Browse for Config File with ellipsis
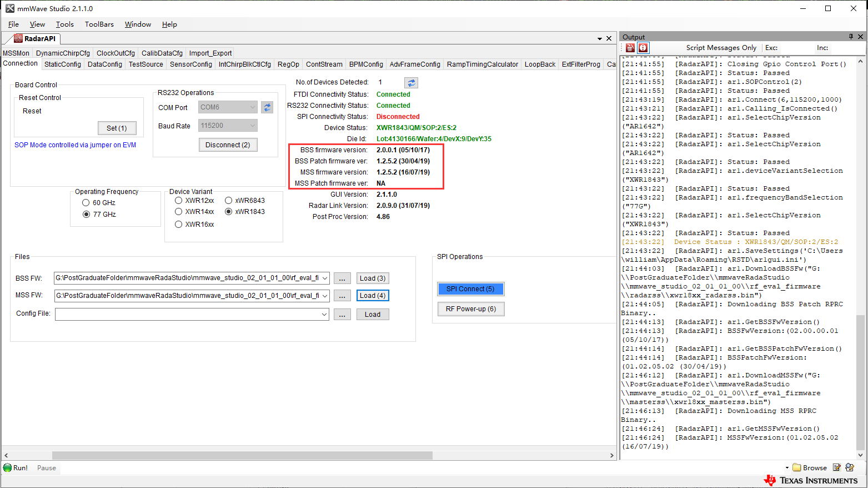 click(x=342, y=315)
